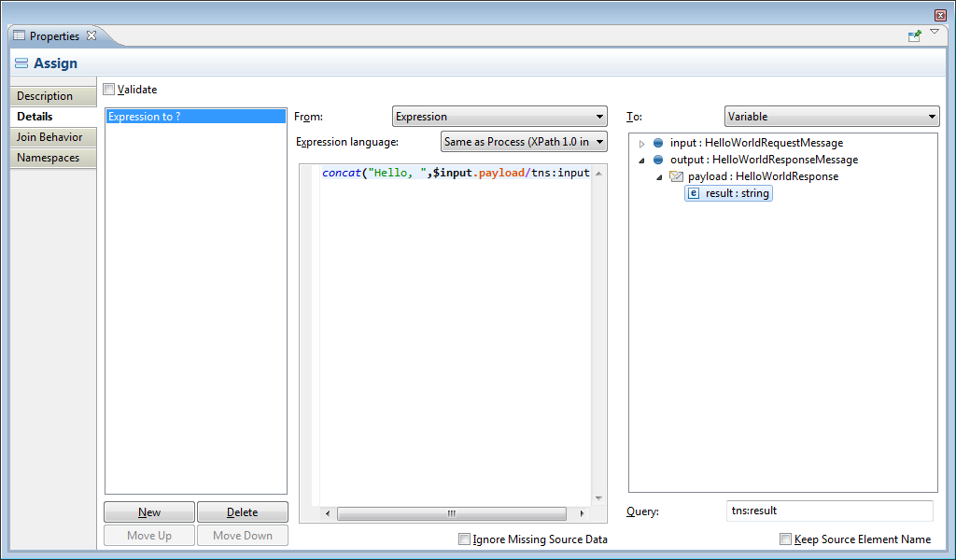Click the New button
Image resolution: width=956 pixels, height=560 pixels.
pos(149,512)
